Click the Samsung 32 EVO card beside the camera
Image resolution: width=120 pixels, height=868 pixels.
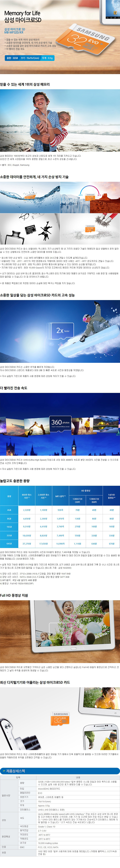[x=61, y=719]
